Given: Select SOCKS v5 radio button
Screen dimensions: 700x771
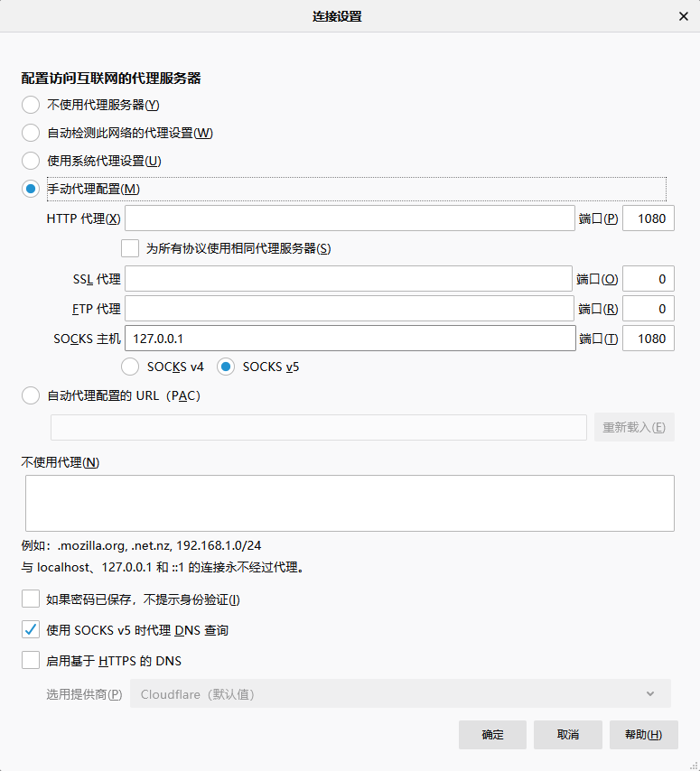Looking at the screenshot, I should click(x=226, y=367).
